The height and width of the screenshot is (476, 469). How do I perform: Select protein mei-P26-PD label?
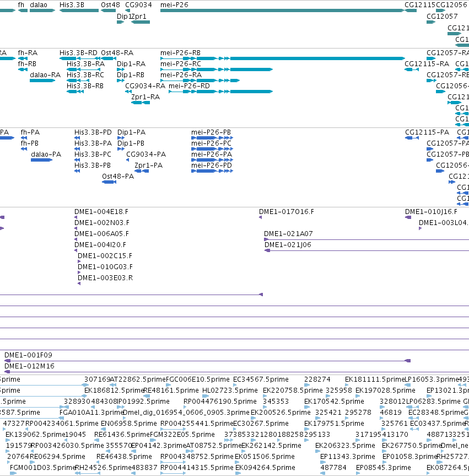coord(212,165)
